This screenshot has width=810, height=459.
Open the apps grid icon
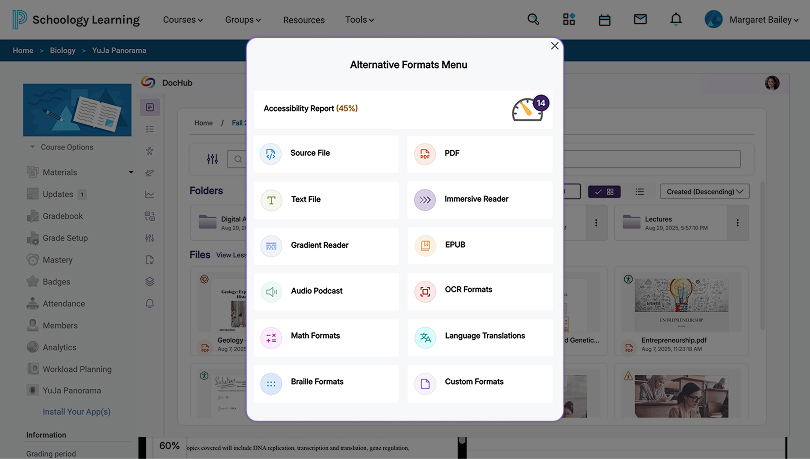[569, 20]
